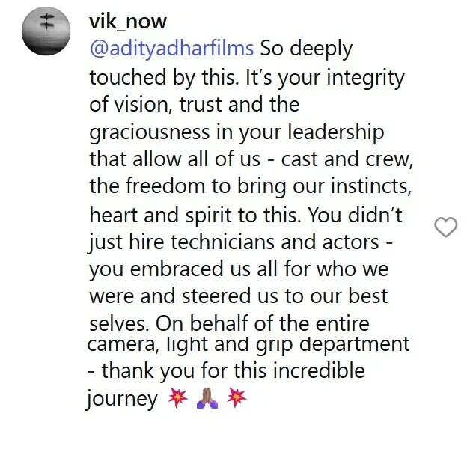
Task: Click the phrase "So deeply" after the mention
Action: [306, 49]
